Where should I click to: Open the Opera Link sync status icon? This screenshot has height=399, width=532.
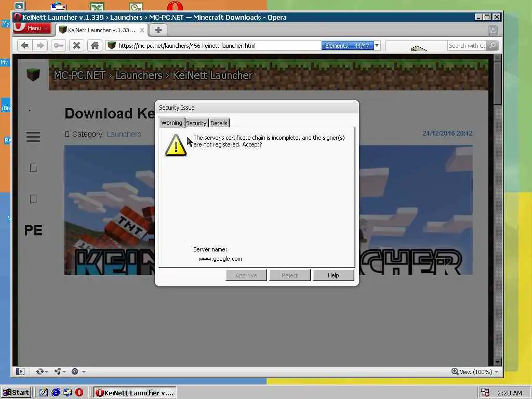39,371
